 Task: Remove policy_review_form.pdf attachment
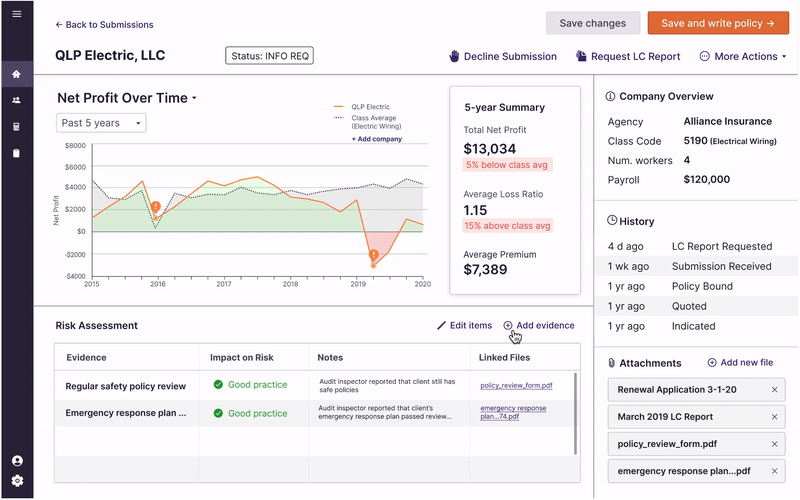(774, 444)
